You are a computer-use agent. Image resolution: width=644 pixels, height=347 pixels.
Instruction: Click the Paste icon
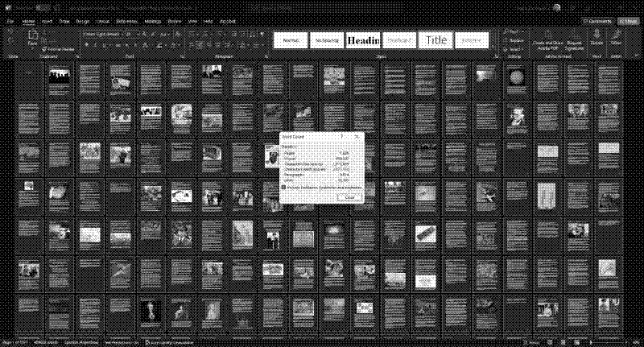point(32,35)
